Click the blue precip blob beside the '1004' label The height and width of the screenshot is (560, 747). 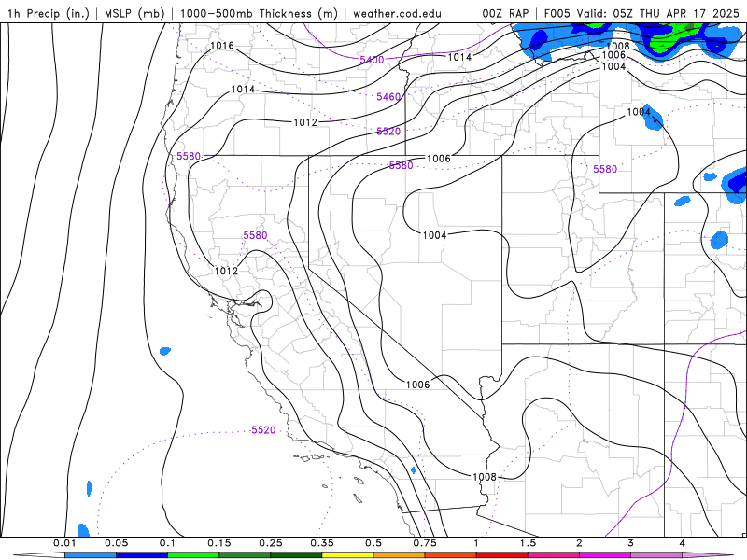pyautogui.click(x=654, y=118)
